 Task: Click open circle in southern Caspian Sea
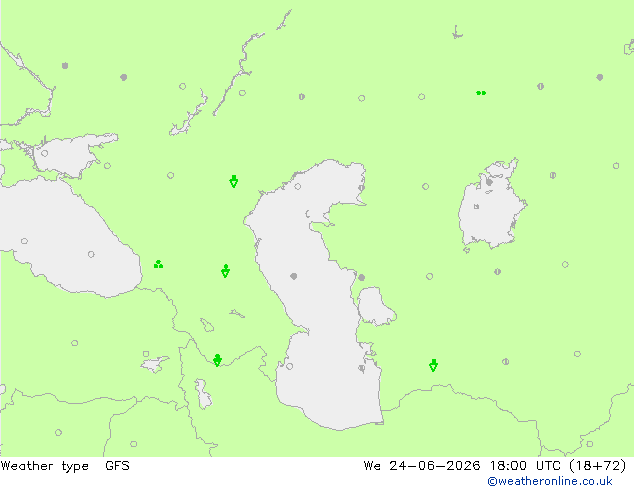coord(290,366)
